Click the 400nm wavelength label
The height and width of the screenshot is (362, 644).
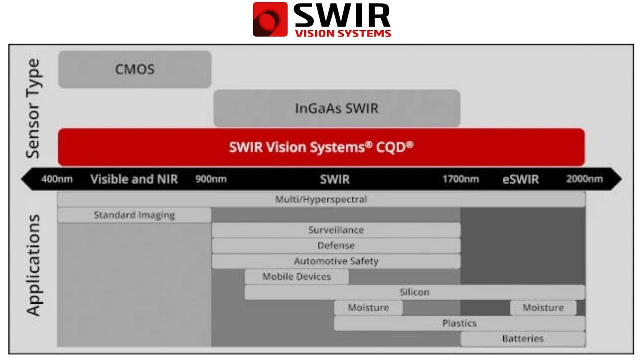(57, 179)
